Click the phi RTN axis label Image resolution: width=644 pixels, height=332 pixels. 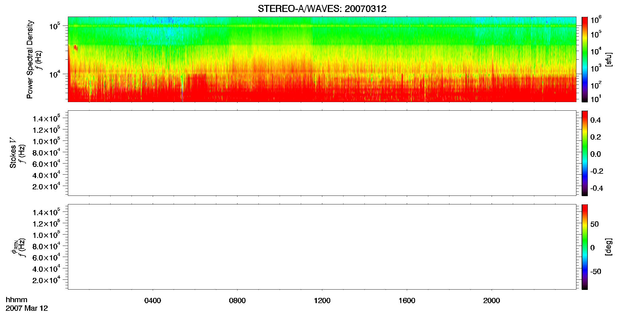coord(14,247)
